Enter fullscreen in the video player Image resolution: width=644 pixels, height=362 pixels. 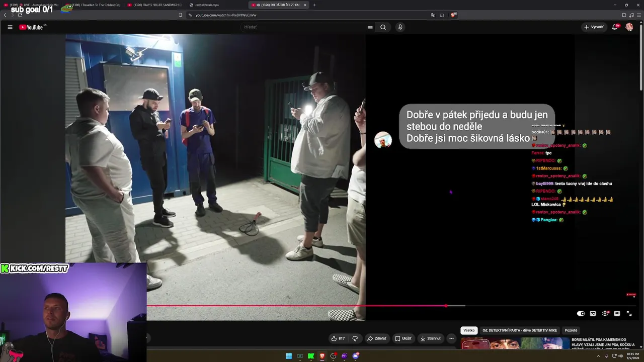pos(629,314)
